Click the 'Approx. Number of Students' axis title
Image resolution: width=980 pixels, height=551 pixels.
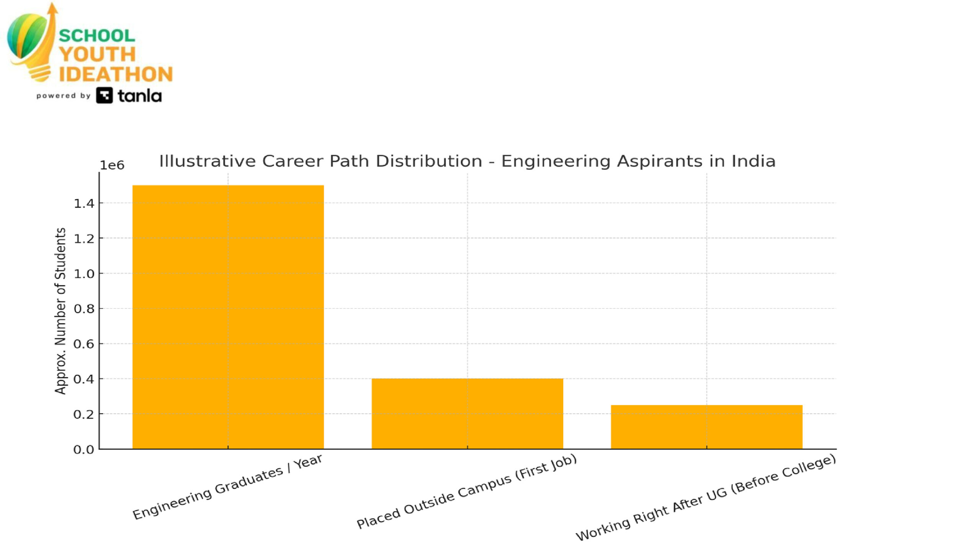(60, 311)
